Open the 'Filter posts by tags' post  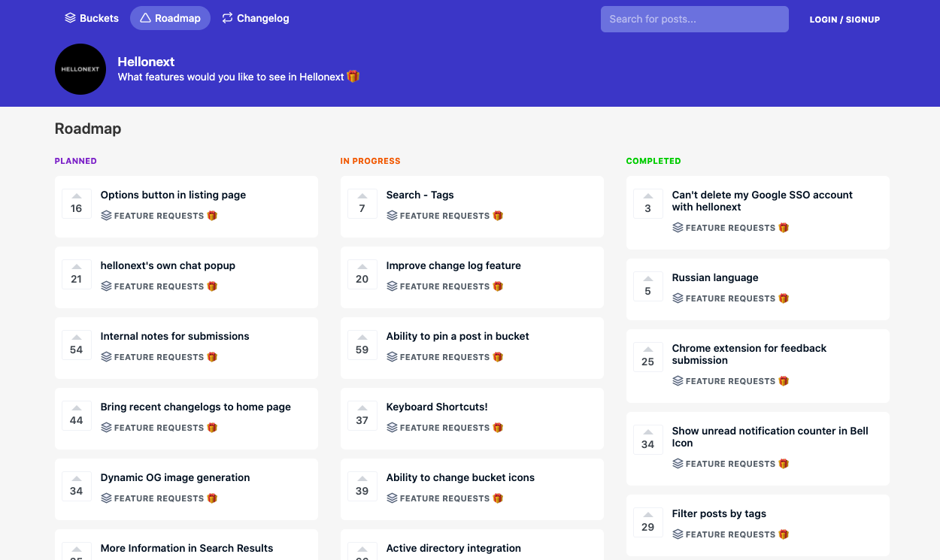[x=719, y=513]
